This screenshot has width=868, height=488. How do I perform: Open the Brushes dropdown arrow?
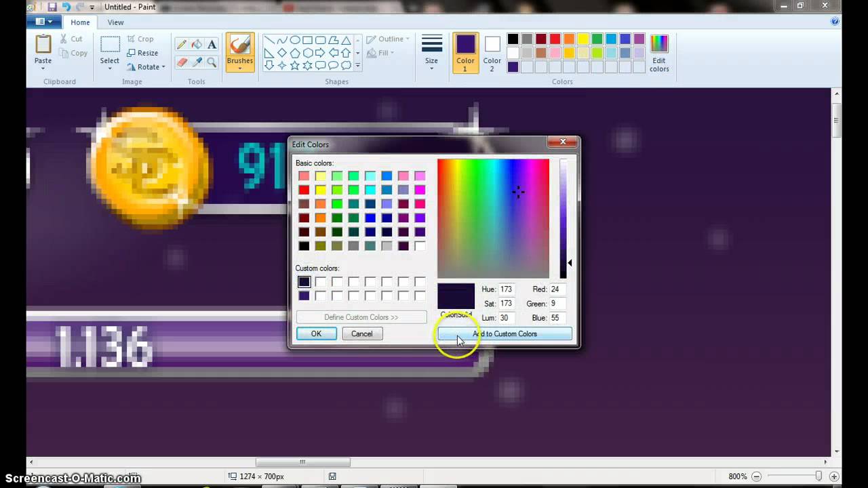coord(239,68)
